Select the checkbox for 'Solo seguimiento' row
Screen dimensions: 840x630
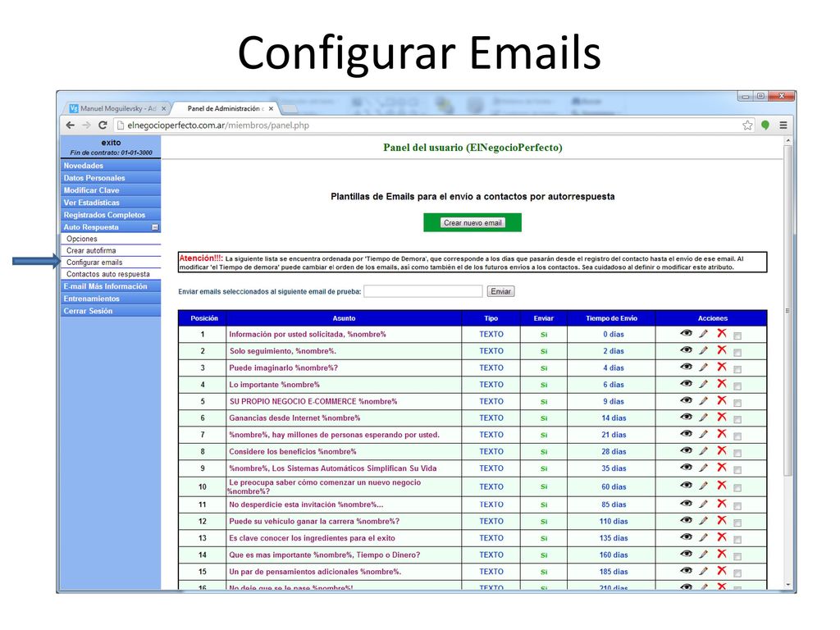pos(737,353)
